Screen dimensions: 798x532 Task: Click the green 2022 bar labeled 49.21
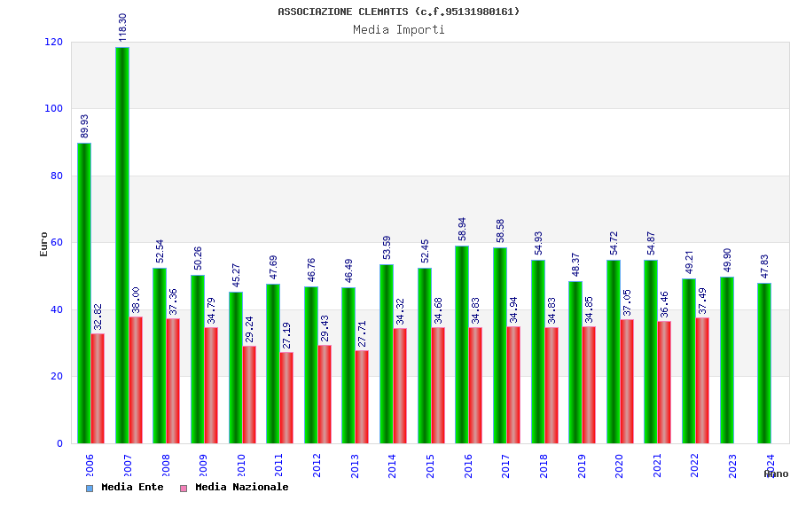tap(689, 361)
